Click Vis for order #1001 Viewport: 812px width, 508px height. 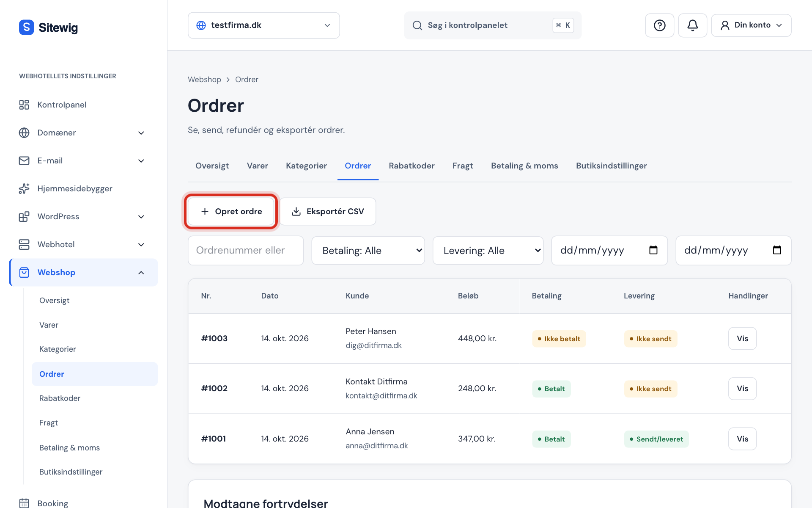(x=742, y=439)
